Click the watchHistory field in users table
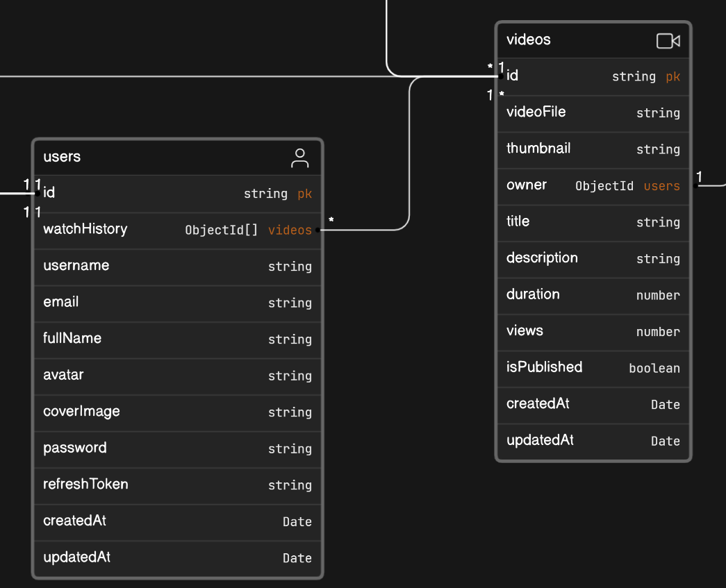726x588 pixels. tap(85, 229)
